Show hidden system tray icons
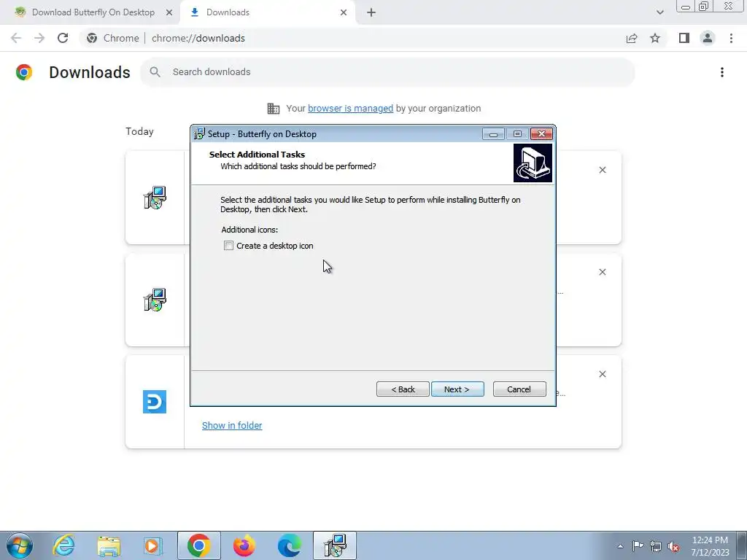The width and height of the screenshot is (747, 560). tap(620, 546)
